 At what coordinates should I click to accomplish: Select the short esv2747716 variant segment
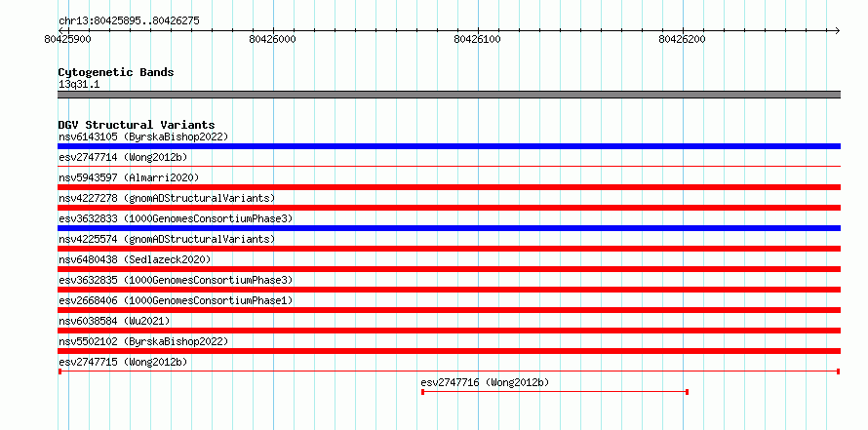[555, 392]
